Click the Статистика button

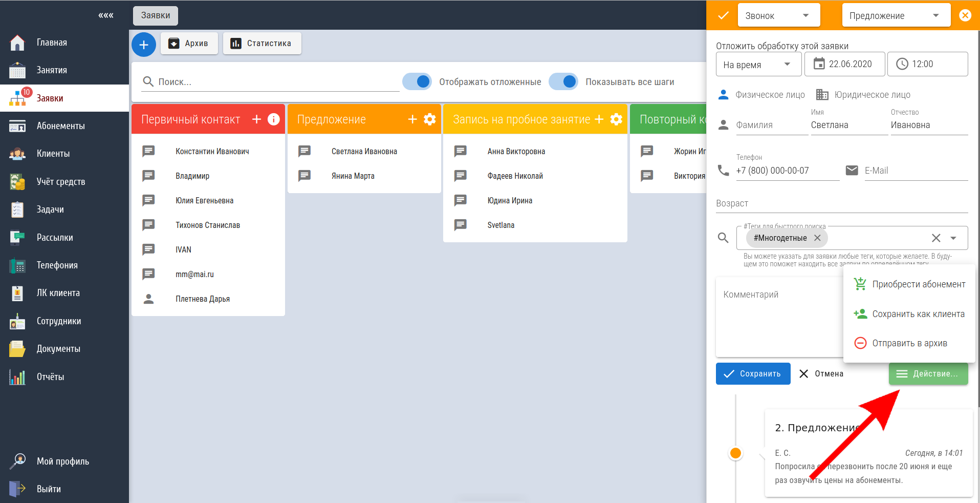coord(262,44)
